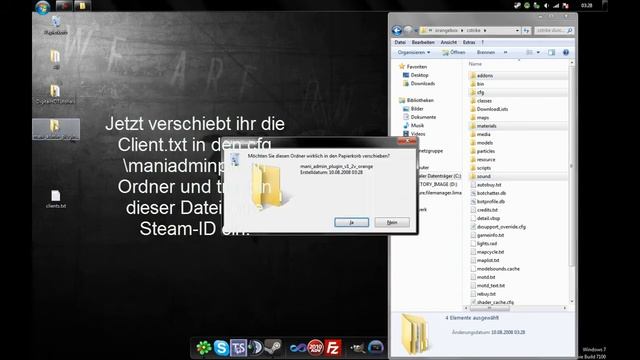Close the delete confirmation dialog
640x360 pixels.
[x=407, y=141]
